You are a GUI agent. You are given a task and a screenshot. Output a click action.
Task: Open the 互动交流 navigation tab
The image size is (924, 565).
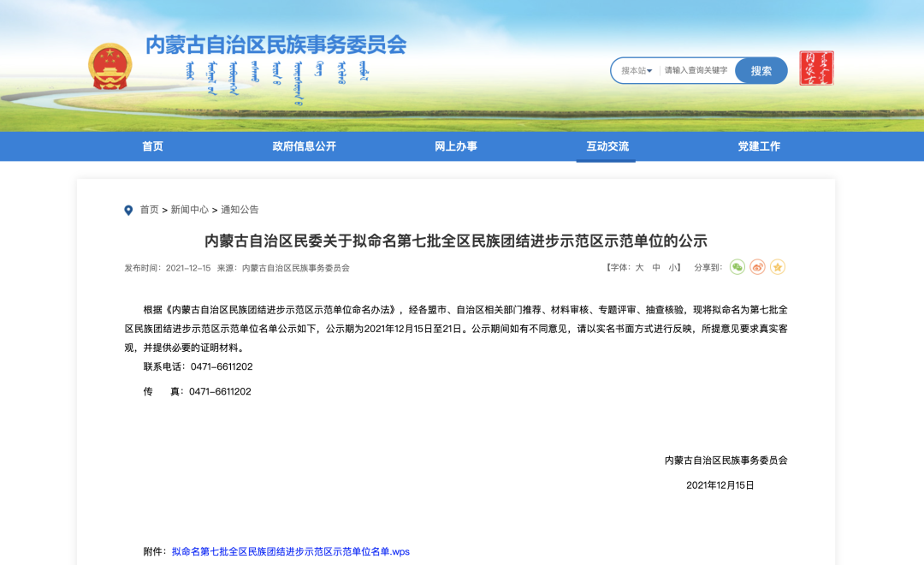pyautogui.click(x=607, y=146)
